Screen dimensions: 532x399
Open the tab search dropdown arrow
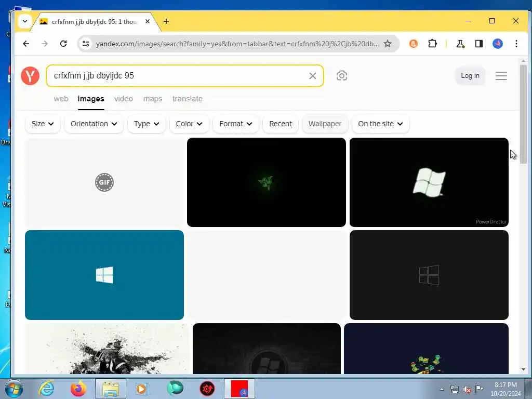click(x=25, y=21)
